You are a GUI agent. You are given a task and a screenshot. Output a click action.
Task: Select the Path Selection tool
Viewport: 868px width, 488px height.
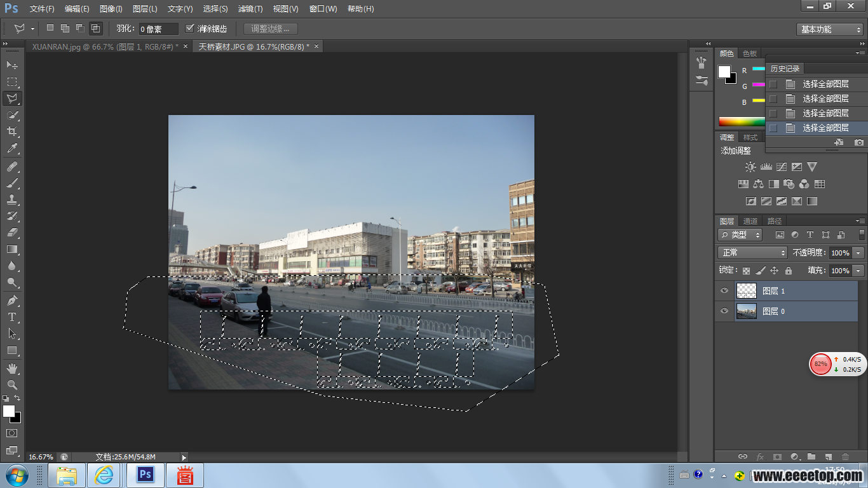(12, 333)
